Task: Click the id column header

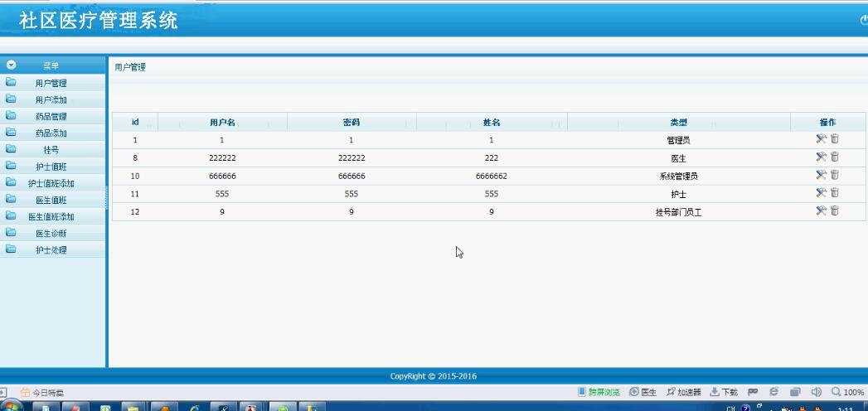Action: (x=135, y=123)
